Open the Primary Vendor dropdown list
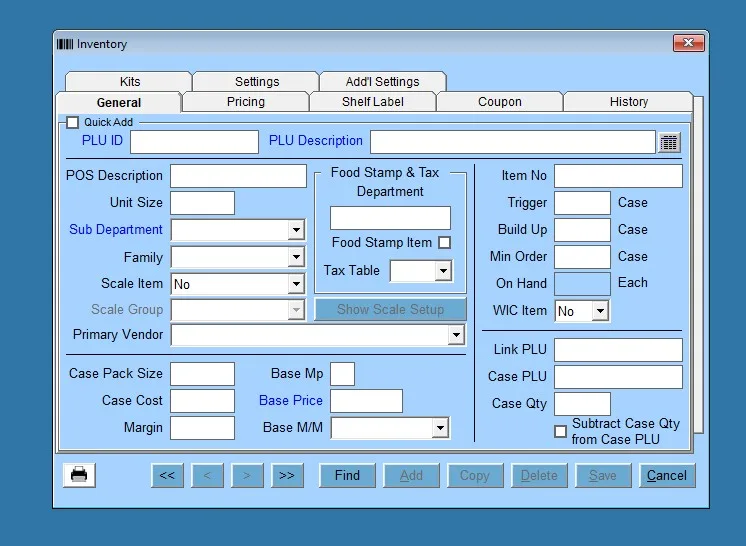Screen dimensions: 746x546 [456, 335]
